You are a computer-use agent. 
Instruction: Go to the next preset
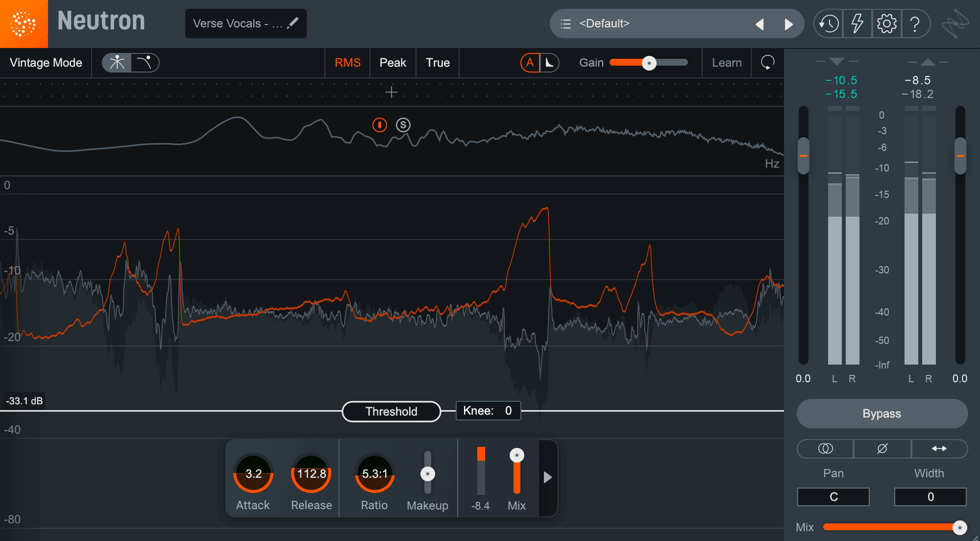(x=788, y=24)
